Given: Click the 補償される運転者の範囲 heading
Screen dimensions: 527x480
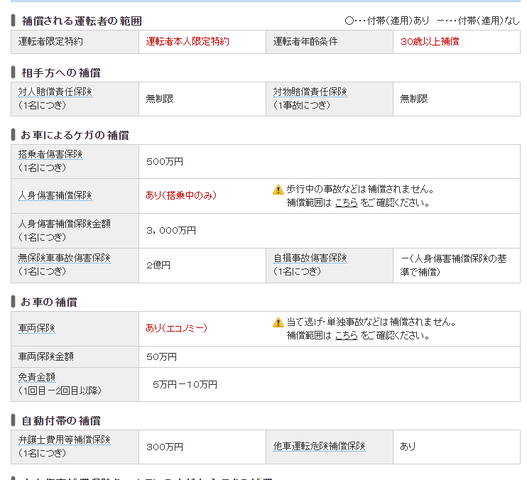Looking at the screenshot, I should pyautogui.click(x=81, y=21).
